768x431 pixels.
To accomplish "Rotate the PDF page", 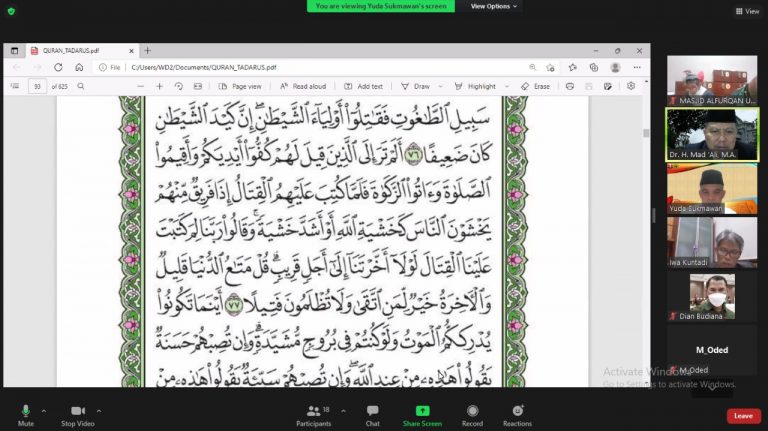I will point(179,86).
